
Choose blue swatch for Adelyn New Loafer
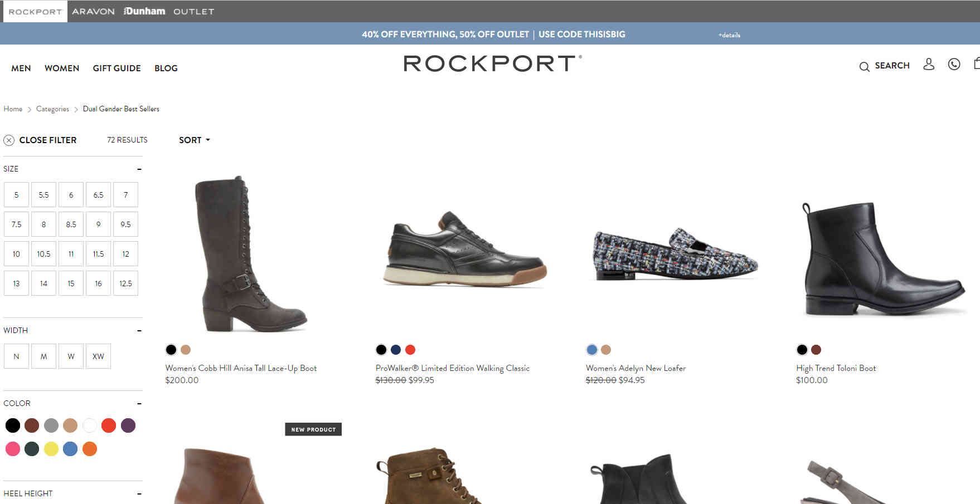592,350
